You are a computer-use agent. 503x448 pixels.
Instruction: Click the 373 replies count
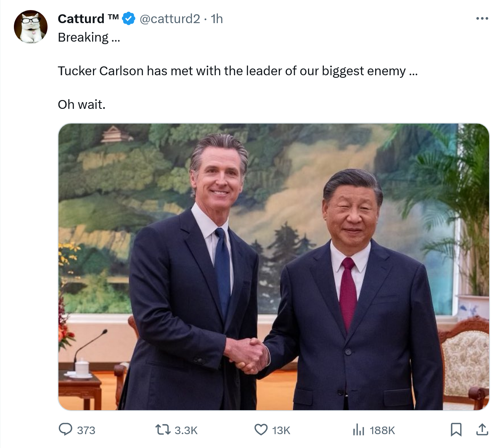(86, 430)
